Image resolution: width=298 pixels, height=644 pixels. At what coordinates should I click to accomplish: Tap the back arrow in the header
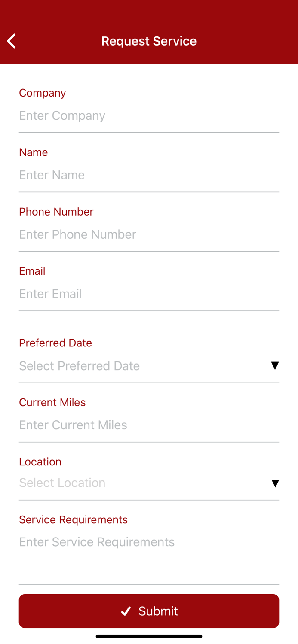pyautogui.click(x=12, y=41)
